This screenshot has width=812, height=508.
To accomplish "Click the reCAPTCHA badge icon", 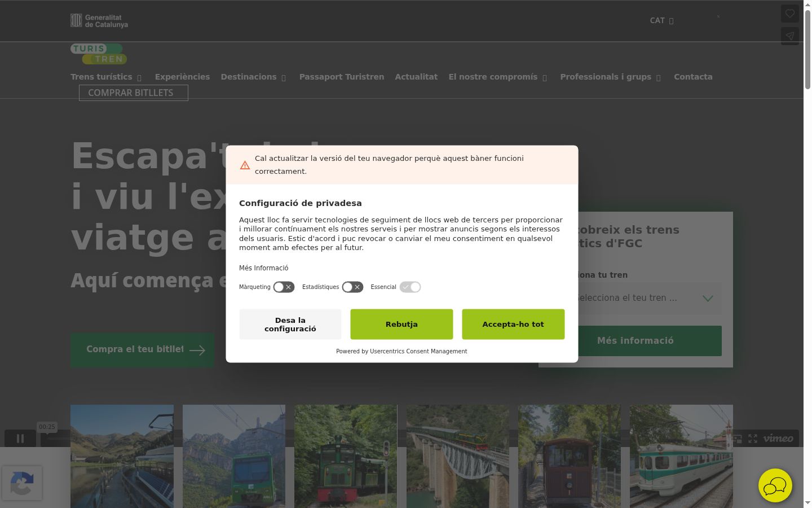I will 22,483.
